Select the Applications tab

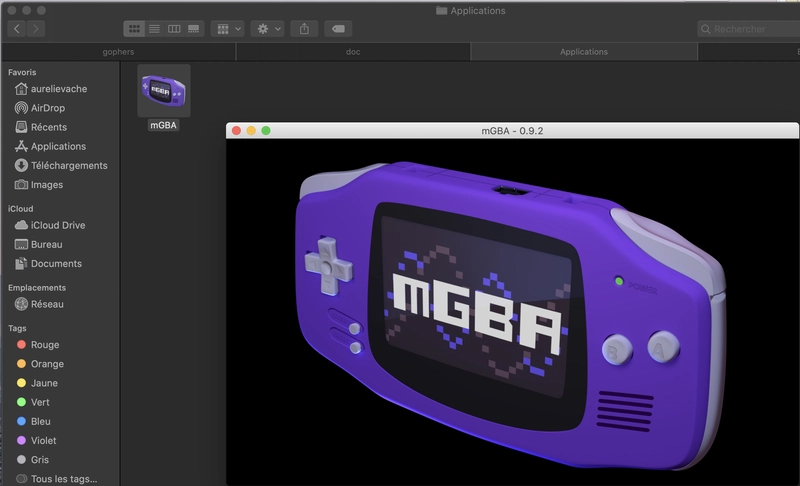pos(584,52)
